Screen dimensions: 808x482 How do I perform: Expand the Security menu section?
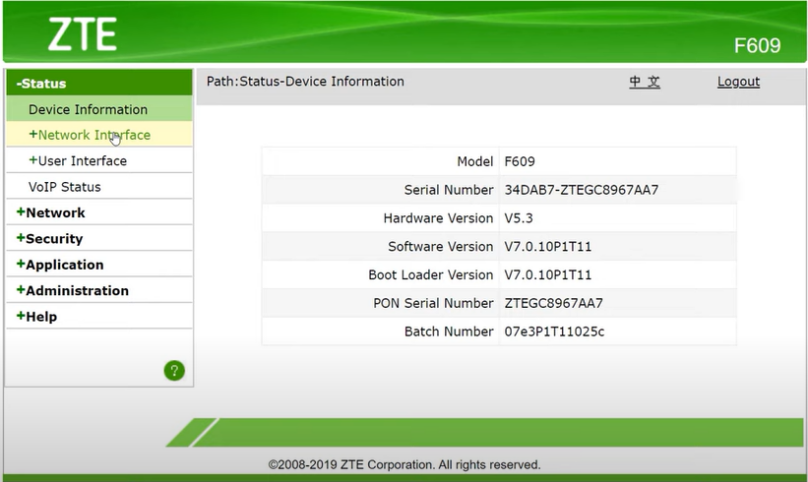point(99,239)
